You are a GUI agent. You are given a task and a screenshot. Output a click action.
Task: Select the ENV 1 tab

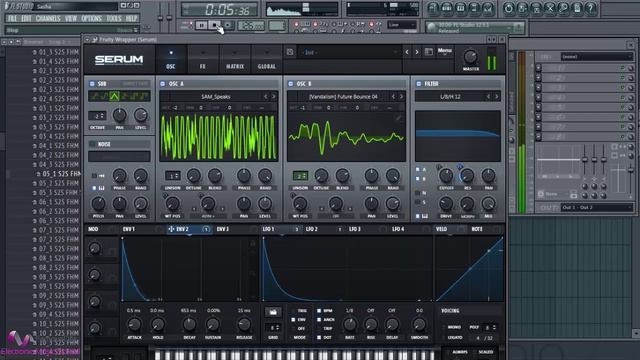tap(129, 229)
